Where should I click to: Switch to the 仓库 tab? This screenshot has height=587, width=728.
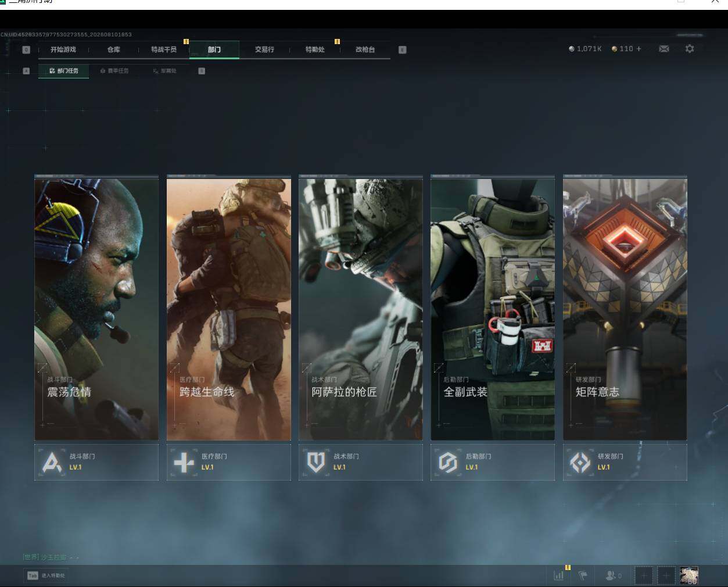114,49
